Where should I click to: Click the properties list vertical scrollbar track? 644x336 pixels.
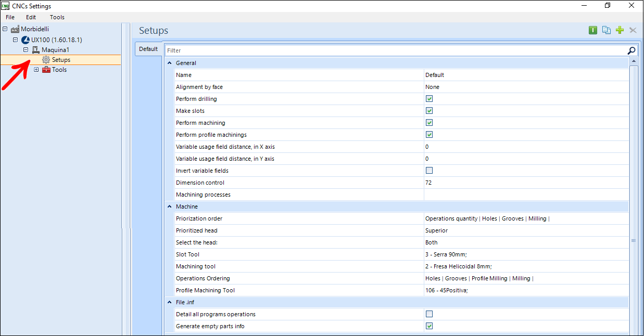(634, 201)
